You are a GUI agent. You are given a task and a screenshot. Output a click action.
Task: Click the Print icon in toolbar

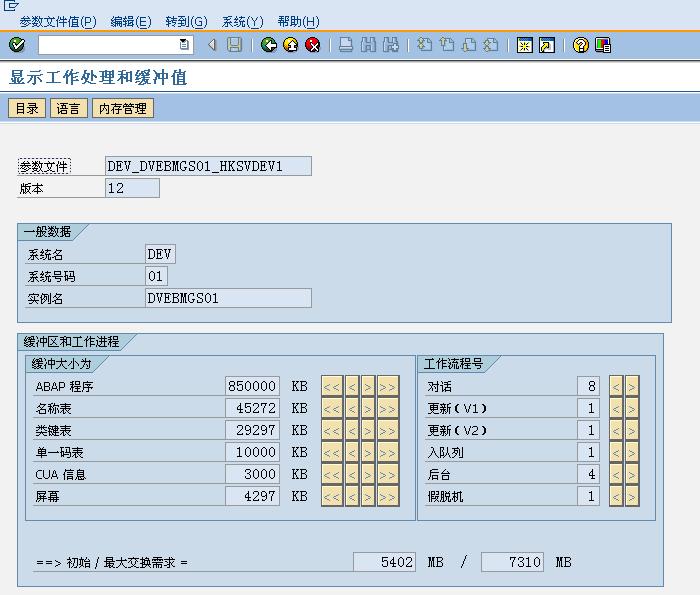tap(346, 45)
